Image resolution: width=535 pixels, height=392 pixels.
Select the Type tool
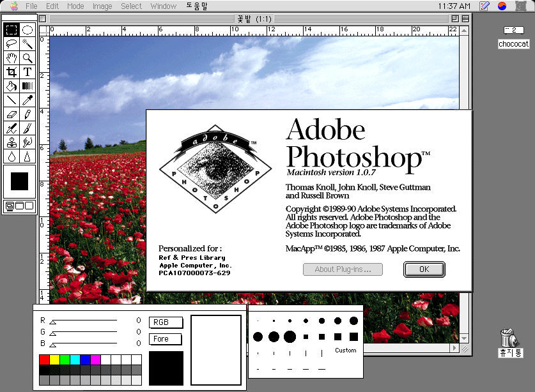[x=27, y=72]
